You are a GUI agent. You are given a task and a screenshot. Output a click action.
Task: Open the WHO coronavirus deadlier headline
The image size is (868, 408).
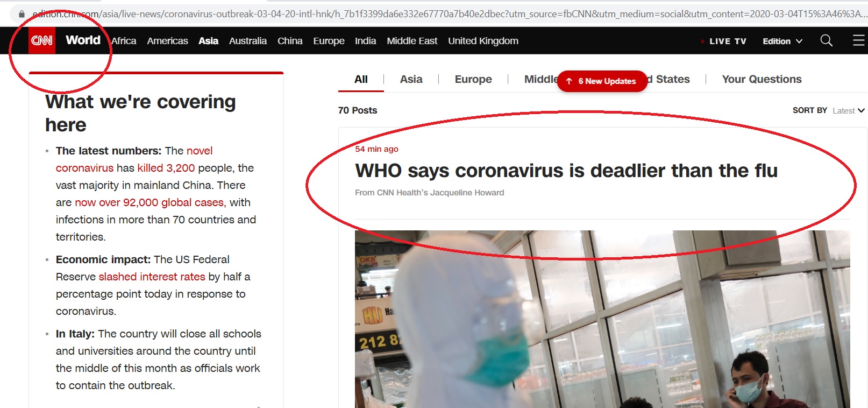pos(566,171)
